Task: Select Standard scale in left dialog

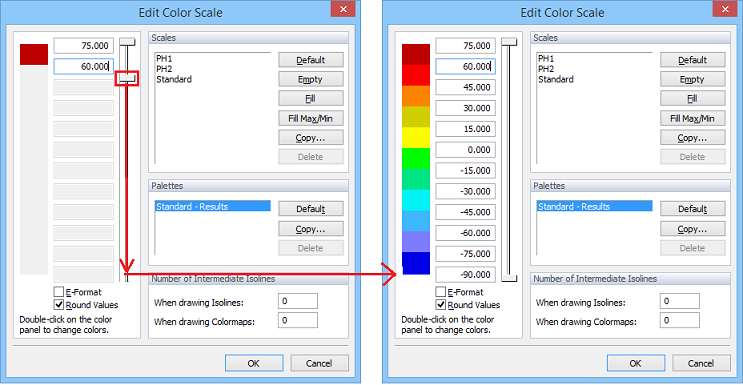Action: coord(174,79)
